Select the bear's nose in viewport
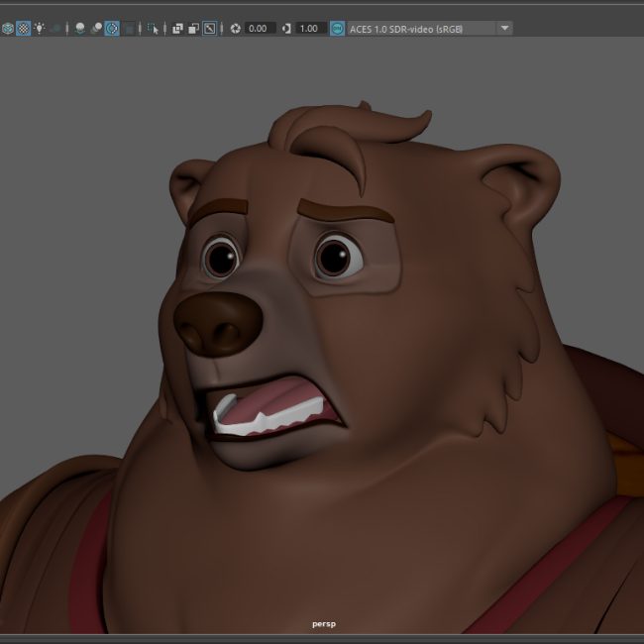Screen dimensions: 644x644 pos(220,322)
